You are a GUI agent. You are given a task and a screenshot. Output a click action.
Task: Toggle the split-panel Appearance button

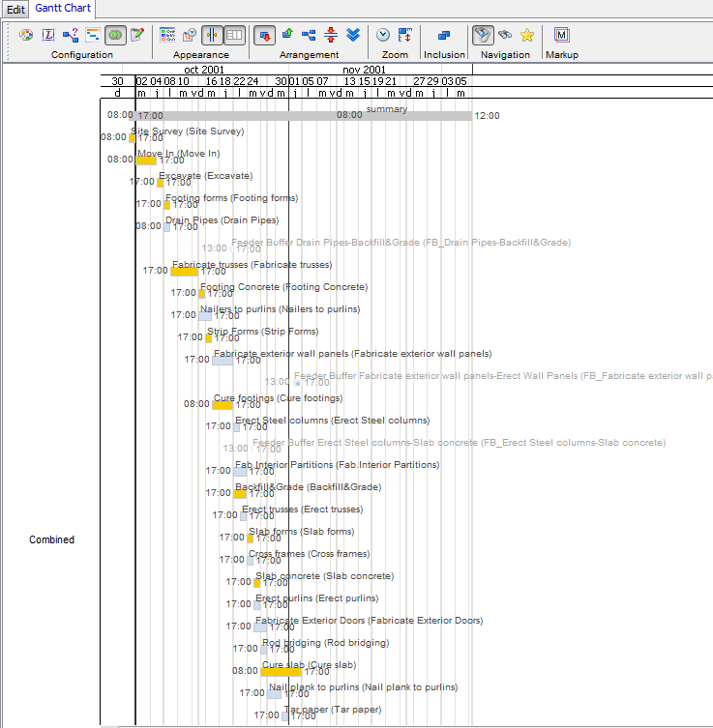click(x=235, y=35)
